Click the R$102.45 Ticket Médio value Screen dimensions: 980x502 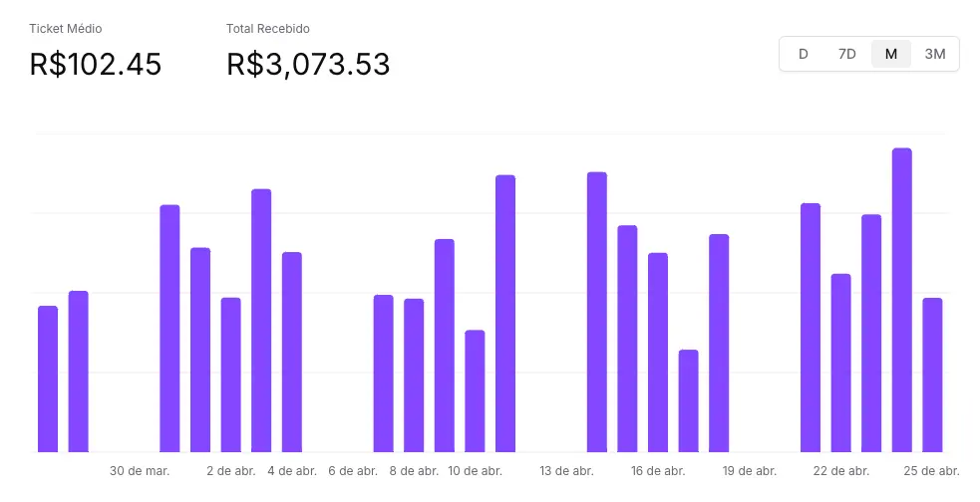96,65
